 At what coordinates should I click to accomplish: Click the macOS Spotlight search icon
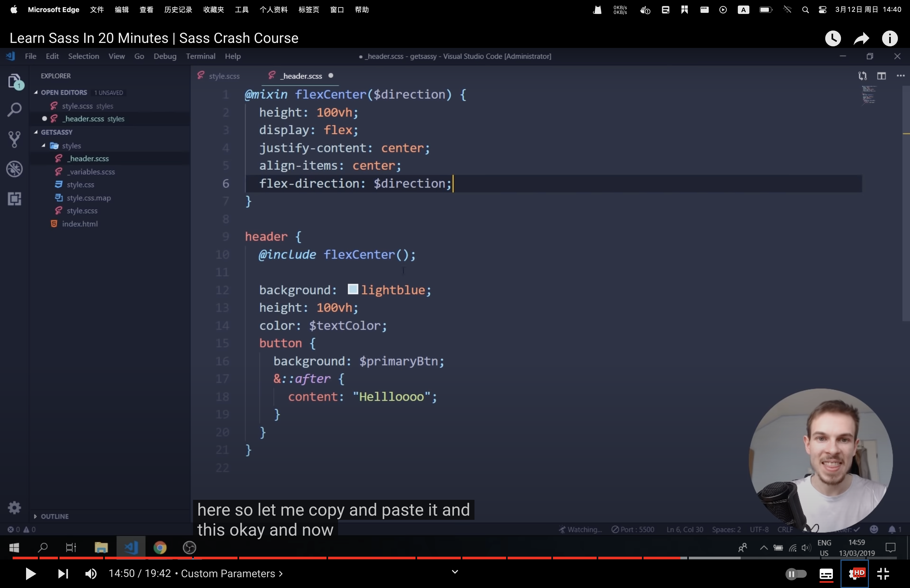pos(805,10)
